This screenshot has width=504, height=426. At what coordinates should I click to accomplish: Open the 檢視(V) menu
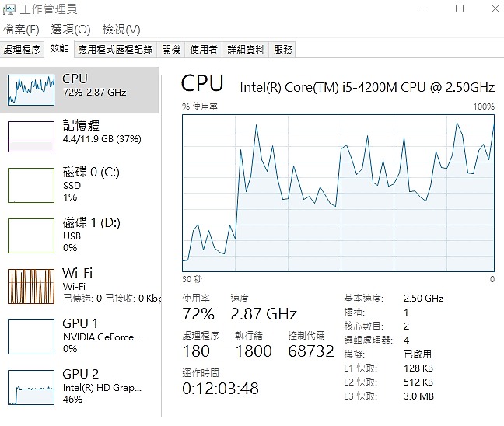121,30
